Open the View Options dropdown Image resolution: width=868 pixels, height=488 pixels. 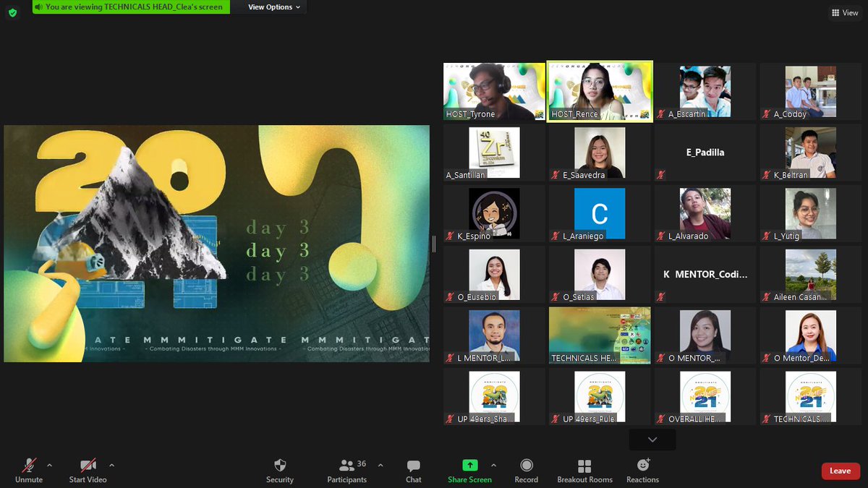coord(275,7)
